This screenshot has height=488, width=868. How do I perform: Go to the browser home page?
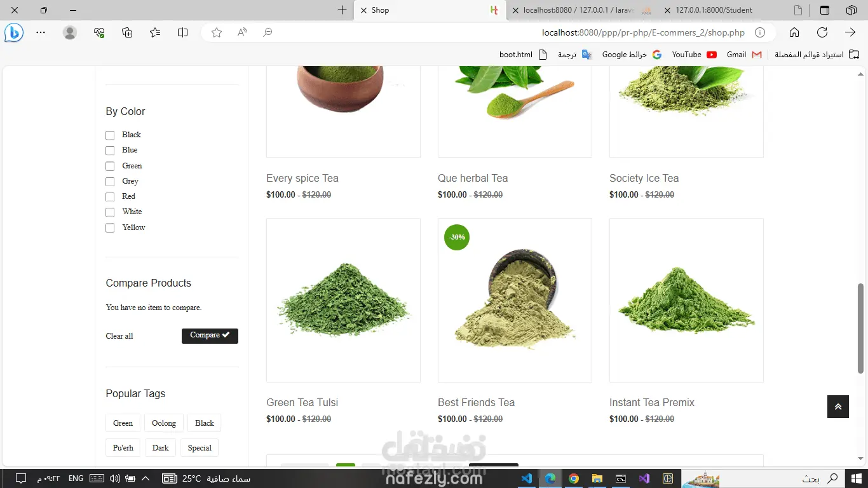click(x=794, y=32)
